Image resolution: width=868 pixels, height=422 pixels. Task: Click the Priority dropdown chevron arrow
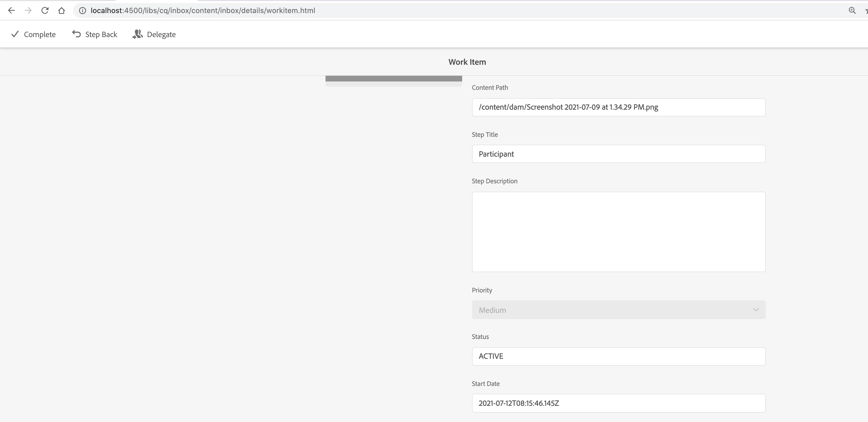tap(756, 310)
